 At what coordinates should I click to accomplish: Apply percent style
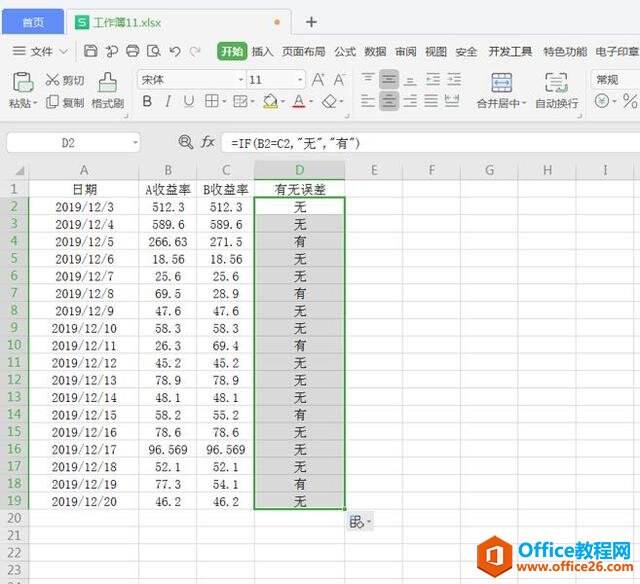(630, 101)
